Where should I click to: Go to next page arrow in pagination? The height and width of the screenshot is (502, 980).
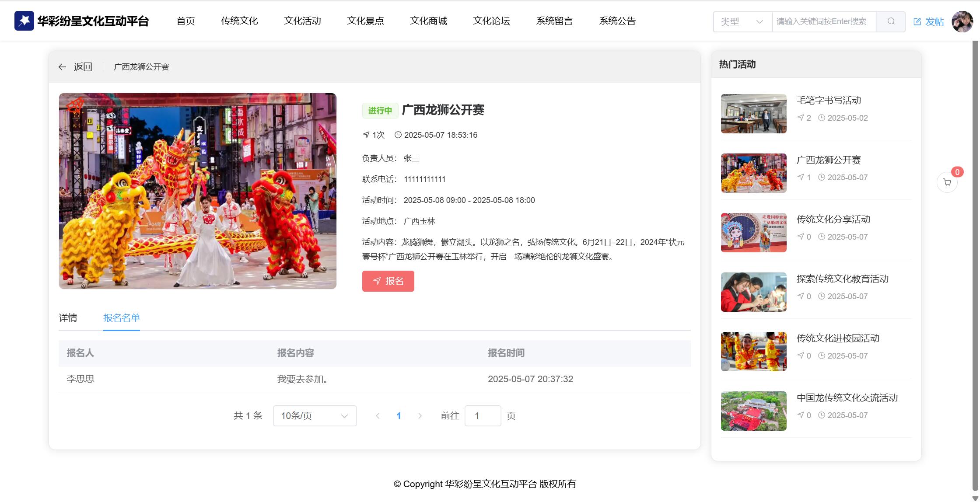(420, 416)
